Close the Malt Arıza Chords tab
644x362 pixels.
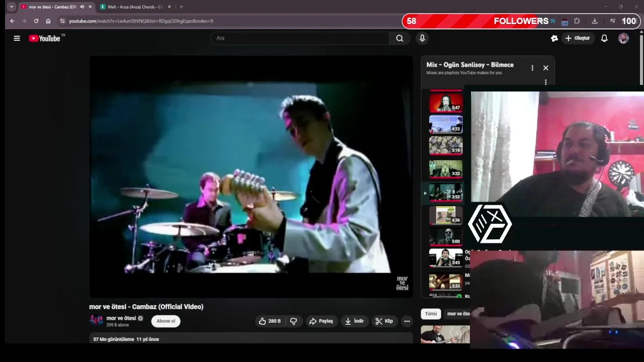point(169,7)
